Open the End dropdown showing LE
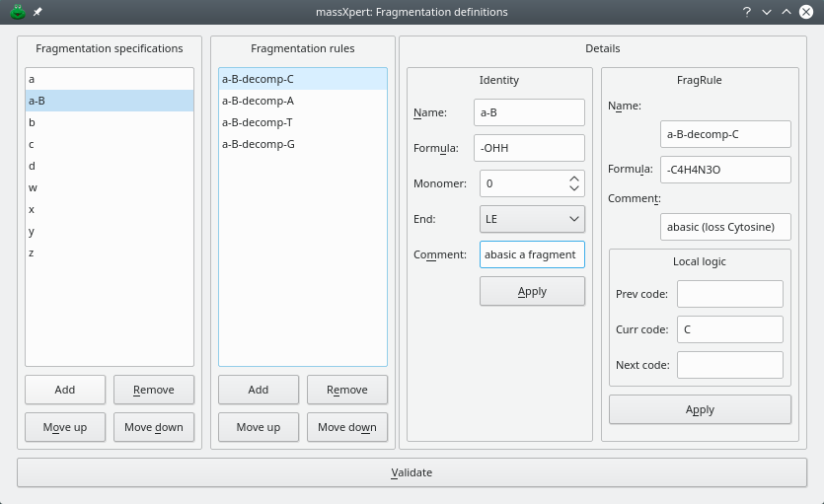 (532, 219)
